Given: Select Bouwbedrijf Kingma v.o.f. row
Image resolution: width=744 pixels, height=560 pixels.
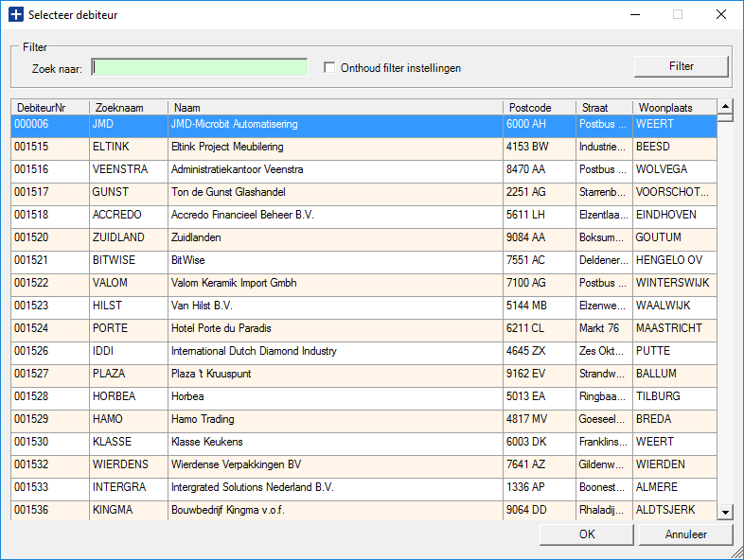Looking at the screenshot, I should [x=363, y=511].
